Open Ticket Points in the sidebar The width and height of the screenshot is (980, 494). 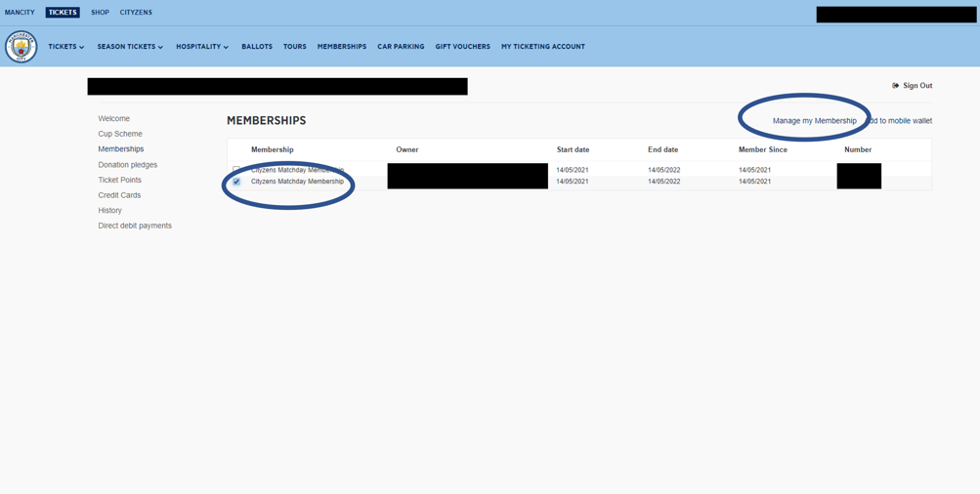tap(119, 180)
